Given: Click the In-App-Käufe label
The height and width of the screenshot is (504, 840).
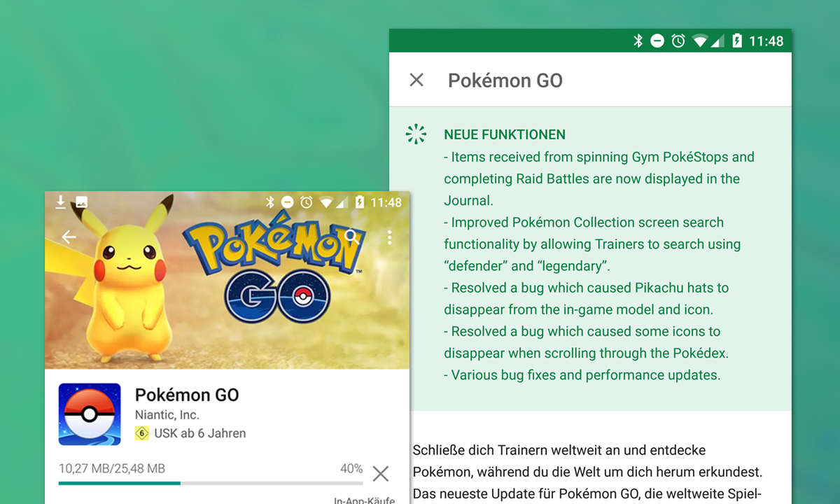Looking at the screenshot, I should coord(364,500).
